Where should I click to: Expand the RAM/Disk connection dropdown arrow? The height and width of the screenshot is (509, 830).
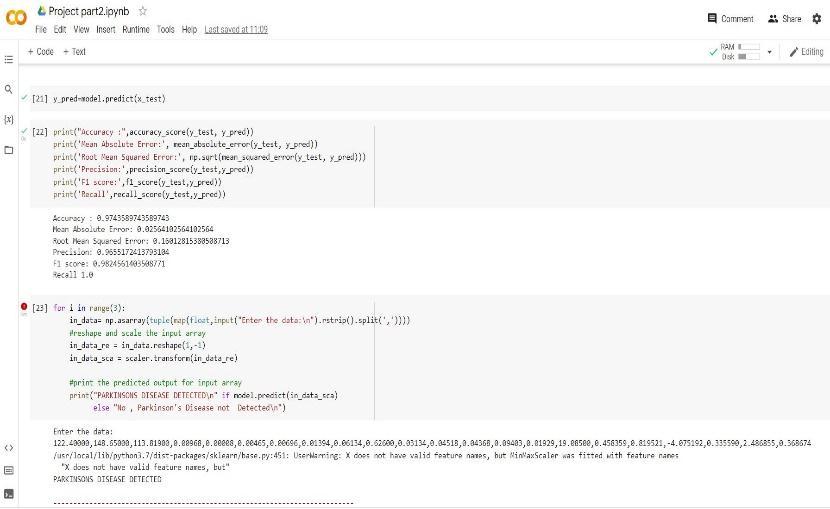click(769, 52)
